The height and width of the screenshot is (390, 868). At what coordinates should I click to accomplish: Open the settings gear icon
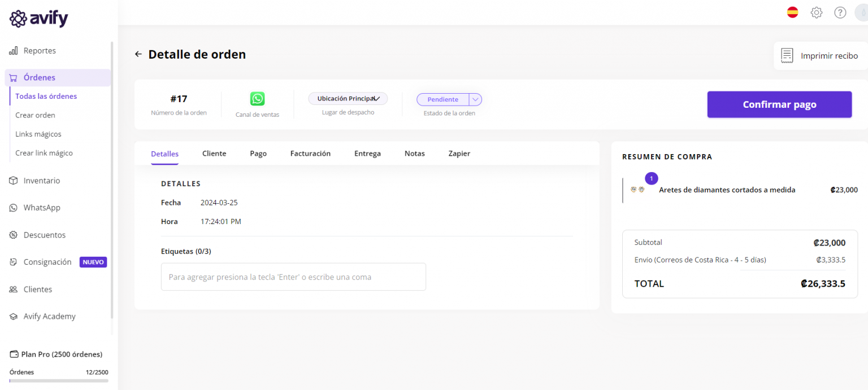817,12
